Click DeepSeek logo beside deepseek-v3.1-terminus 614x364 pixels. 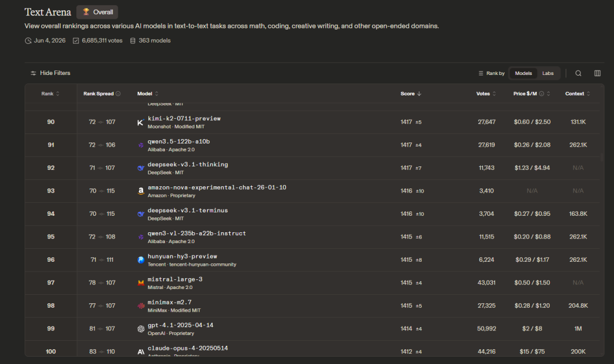141,214
